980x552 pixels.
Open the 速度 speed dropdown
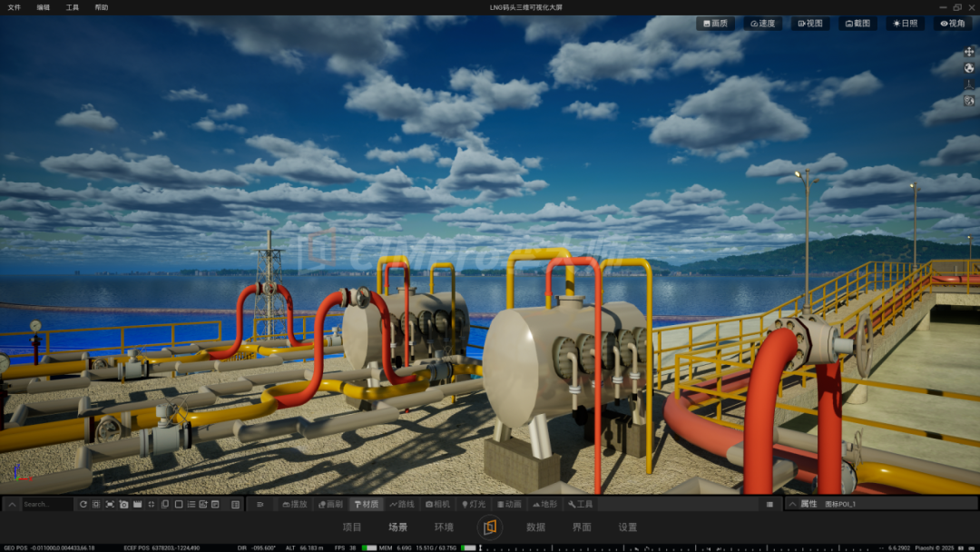762,23
